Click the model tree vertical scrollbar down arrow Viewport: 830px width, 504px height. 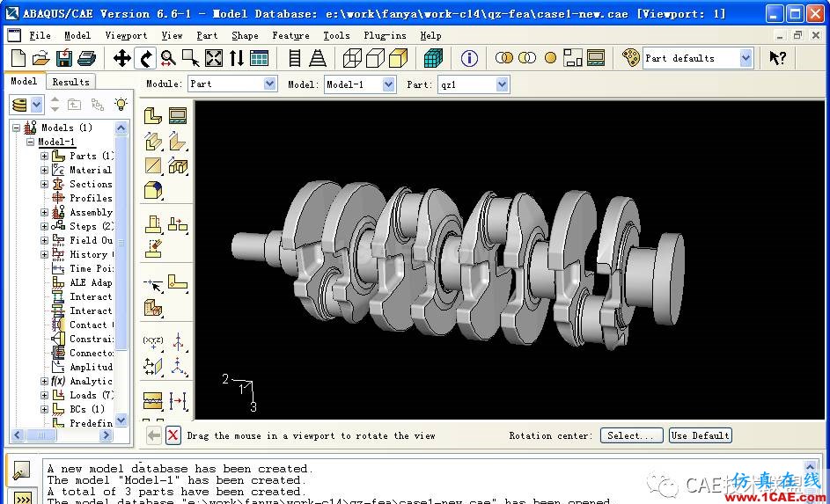click(x=121, y=420)
